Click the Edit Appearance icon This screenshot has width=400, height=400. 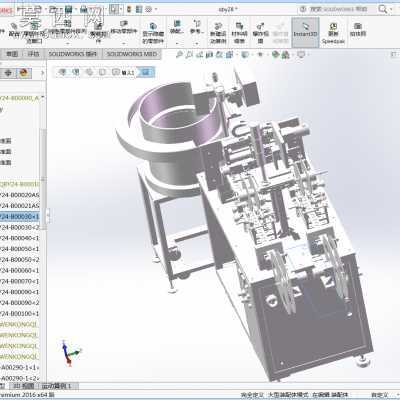click(275, 55)
